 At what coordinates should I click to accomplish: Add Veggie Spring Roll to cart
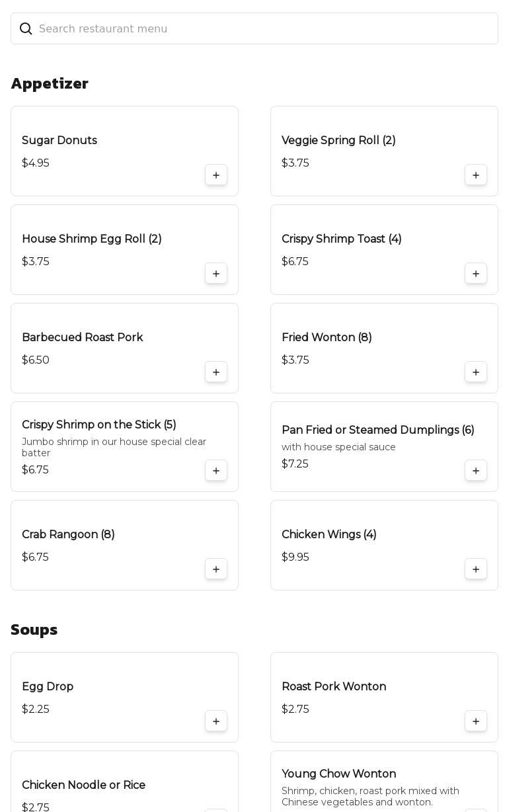coord(476,175)
